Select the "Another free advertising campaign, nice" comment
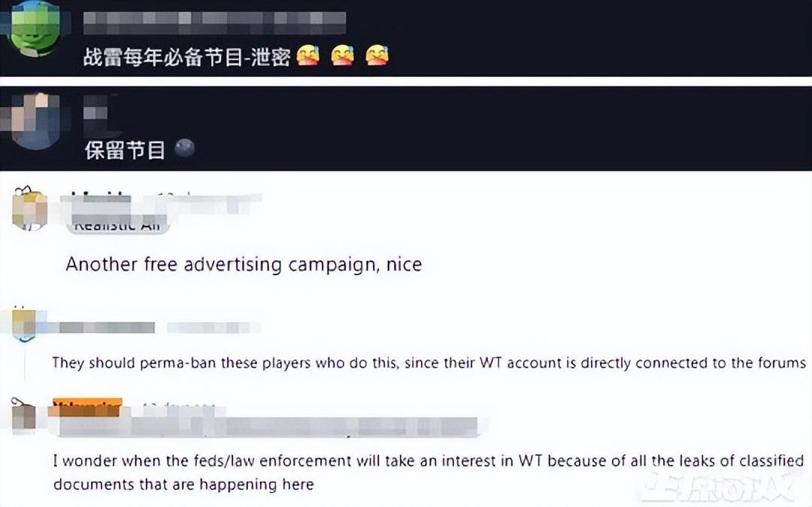Screen dimensions: 812x507 [x=244, y=264]
